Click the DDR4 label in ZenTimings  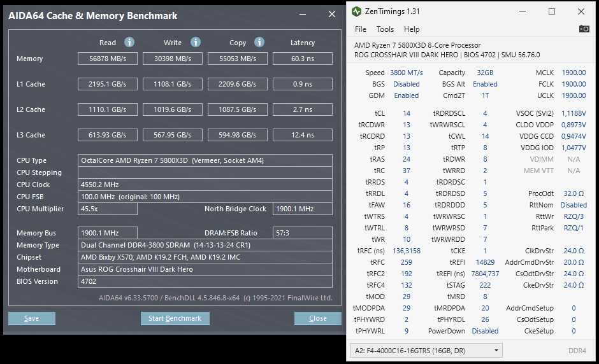click(x=577, y=351)
